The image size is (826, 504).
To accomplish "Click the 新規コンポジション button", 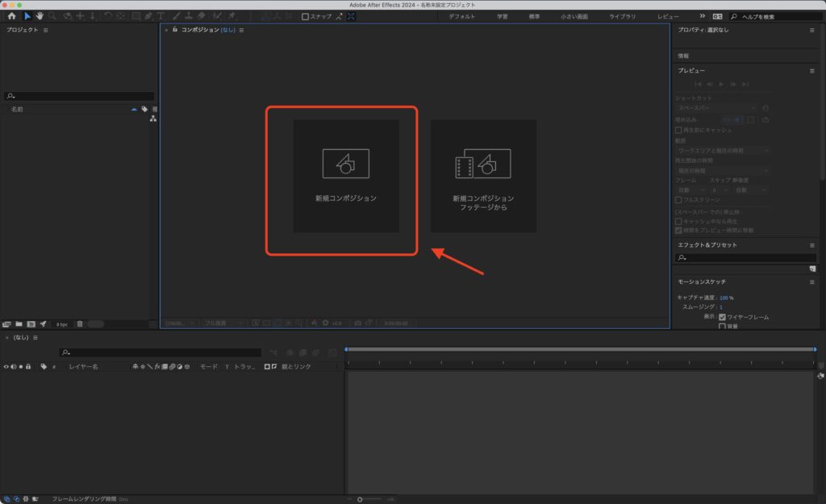I will (346, 176).
